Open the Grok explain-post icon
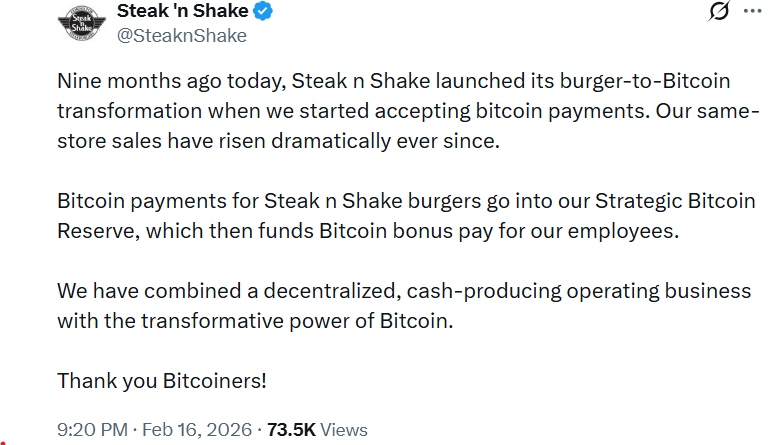The image size is (784, 445). (718, 13)
